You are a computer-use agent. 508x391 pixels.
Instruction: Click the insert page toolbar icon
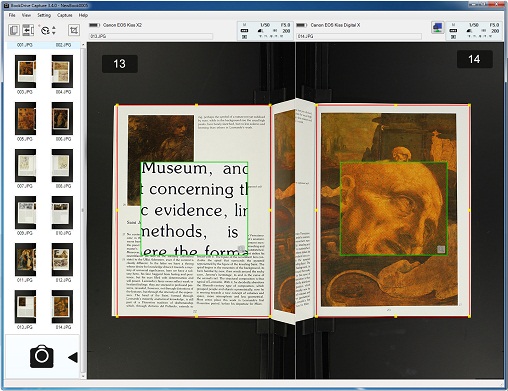tap(28, 30)
